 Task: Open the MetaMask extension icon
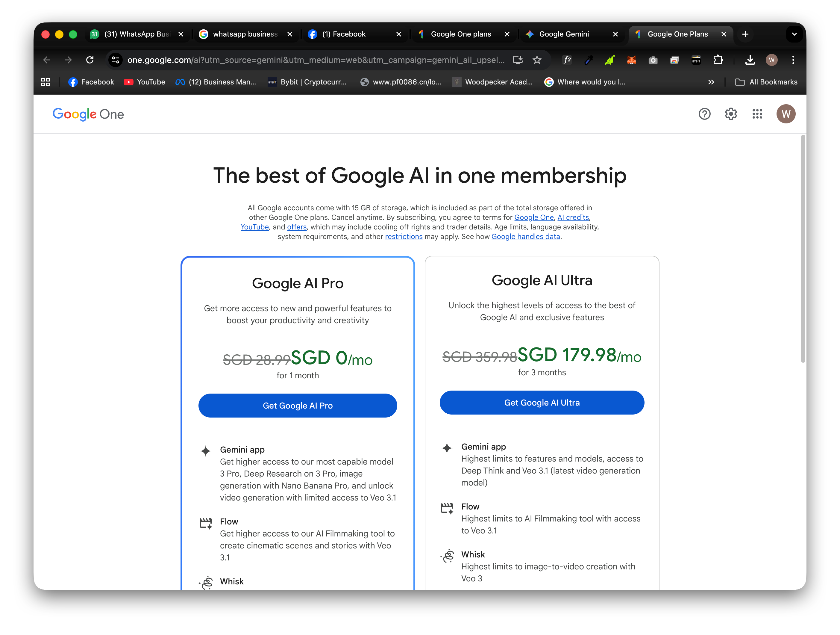point(632,60)
